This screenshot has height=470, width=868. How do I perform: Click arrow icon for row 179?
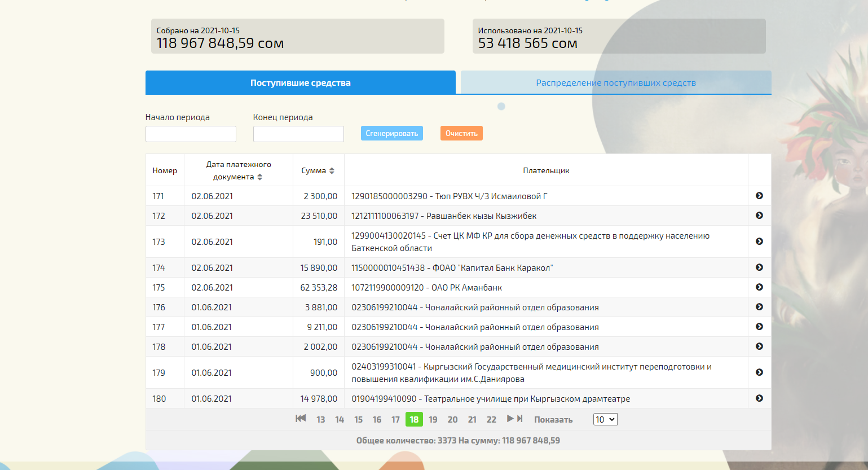pyautogui.click(x=759, y=372)
